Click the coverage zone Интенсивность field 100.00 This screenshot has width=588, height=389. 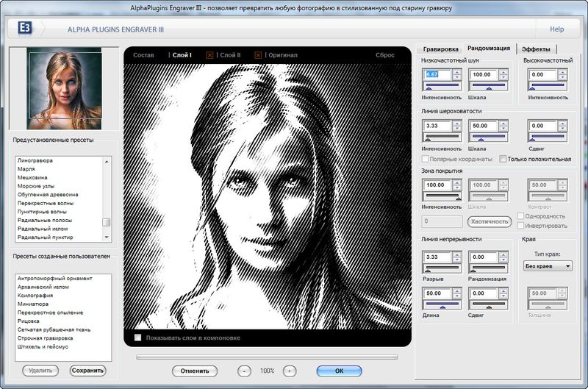[437, 185]
